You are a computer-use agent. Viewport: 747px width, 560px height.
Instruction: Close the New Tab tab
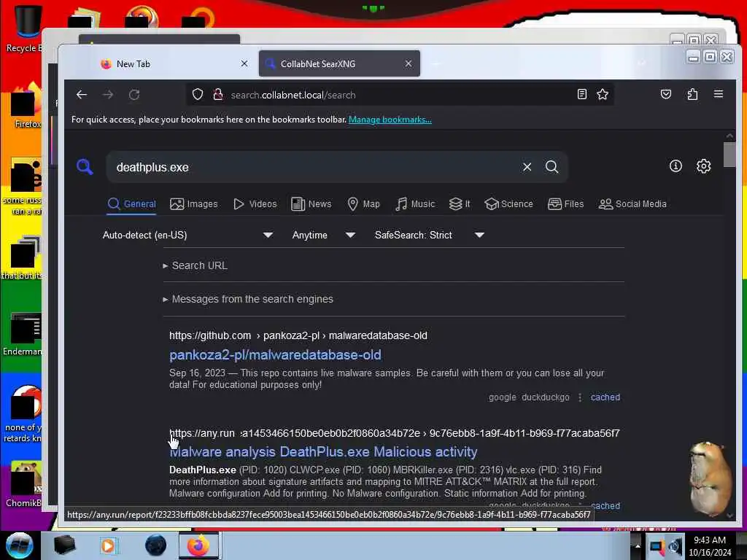[244, 63]
